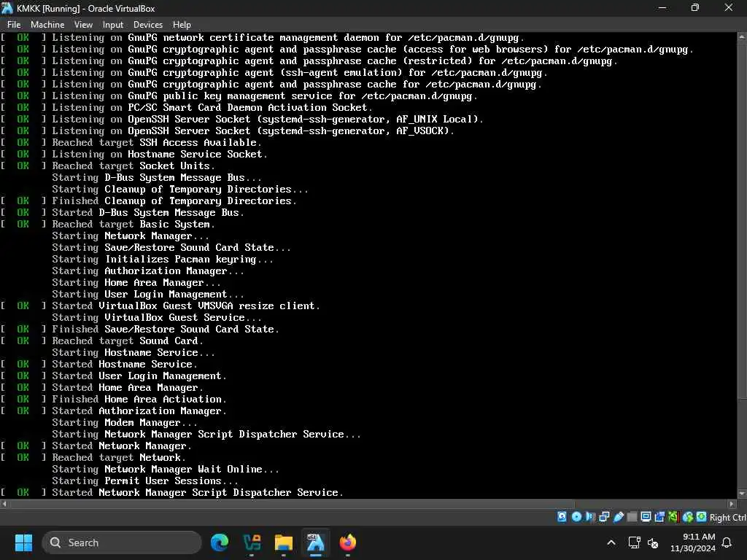The height and width of the screenshot is (560, 747).
Task: Click the horizontal scrollbar thumb
Action: pyautogui.click(x=292, y=503)
